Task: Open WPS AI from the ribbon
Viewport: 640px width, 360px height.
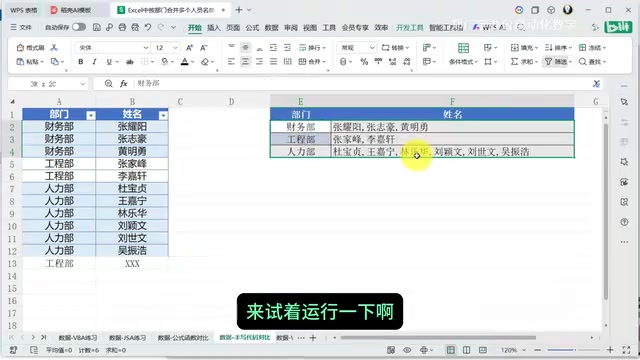Action: pos(489,27)
